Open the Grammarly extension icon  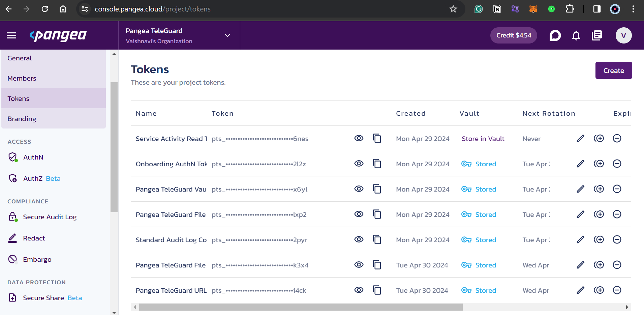(x=479, y=9)
